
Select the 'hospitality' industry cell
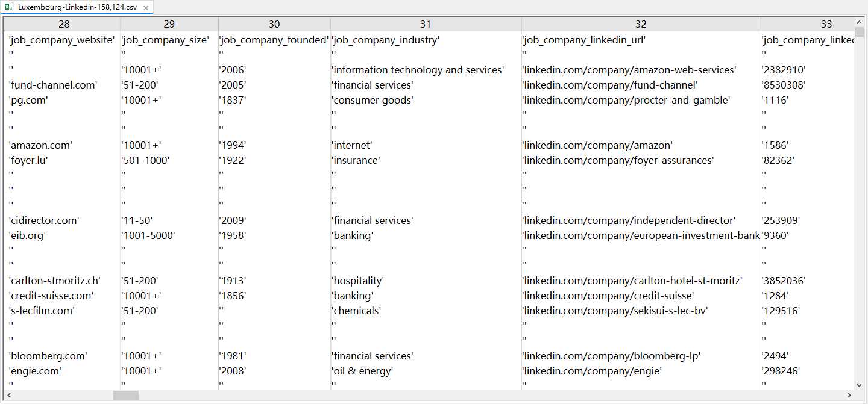426,281
